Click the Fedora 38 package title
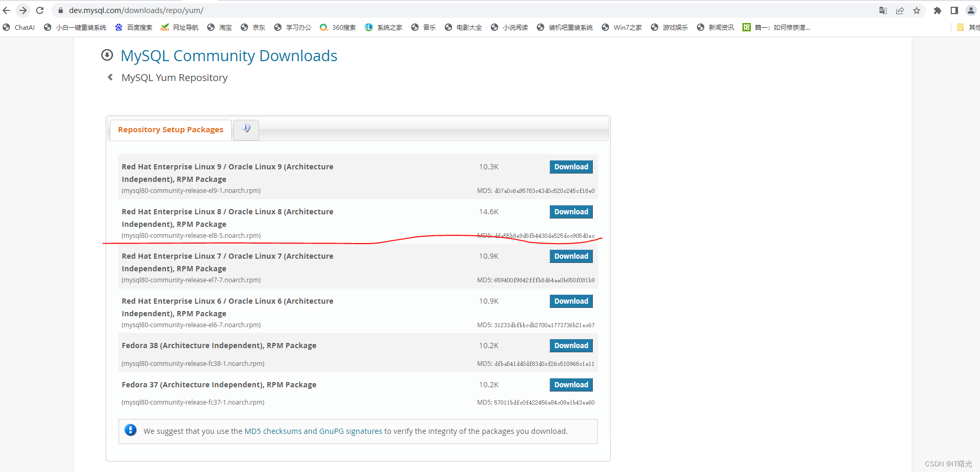 pos(219,346)
